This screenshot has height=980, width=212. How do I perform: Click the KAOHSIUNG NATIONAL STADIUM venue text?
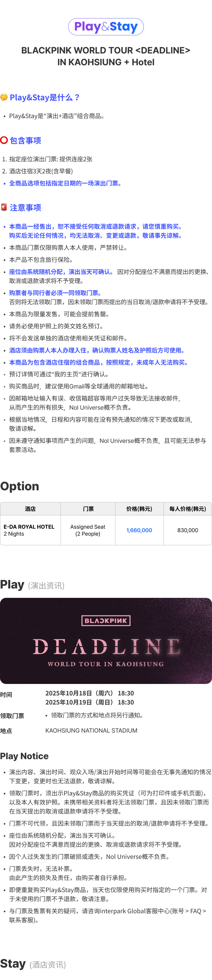91,730
